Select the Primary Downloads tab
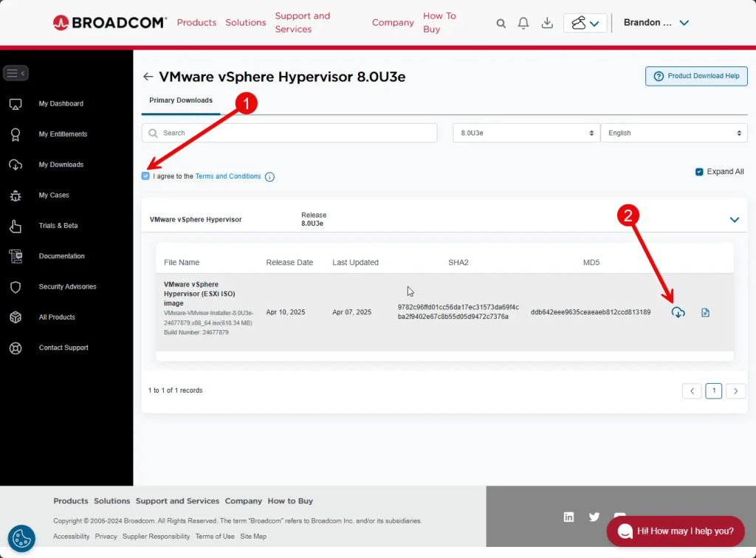This screenshot has width=756, height=558. 181,100
